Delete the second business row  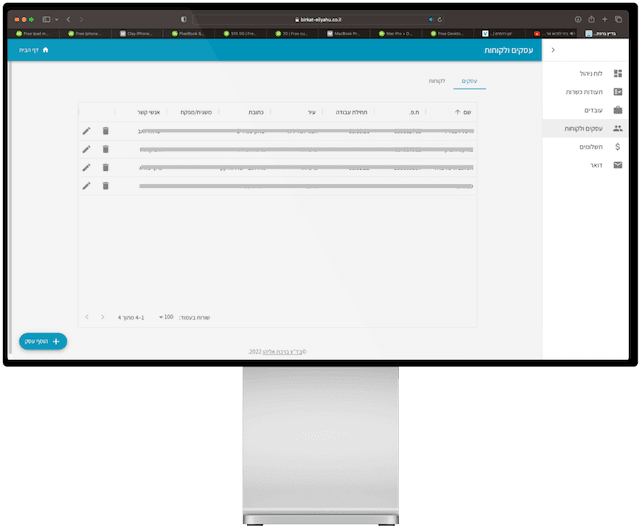pyautogui.click(x=106, y=149)
